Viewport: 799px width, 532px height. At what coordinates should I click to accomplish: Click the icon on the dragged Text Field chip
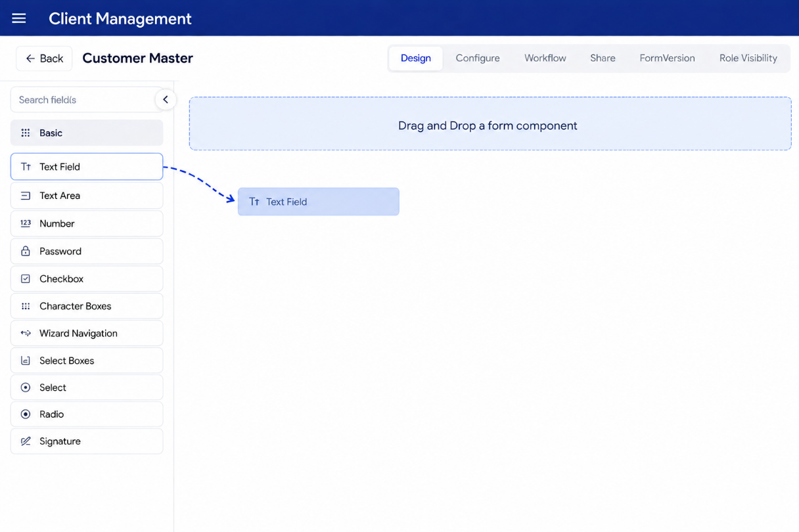coord(254,202)
